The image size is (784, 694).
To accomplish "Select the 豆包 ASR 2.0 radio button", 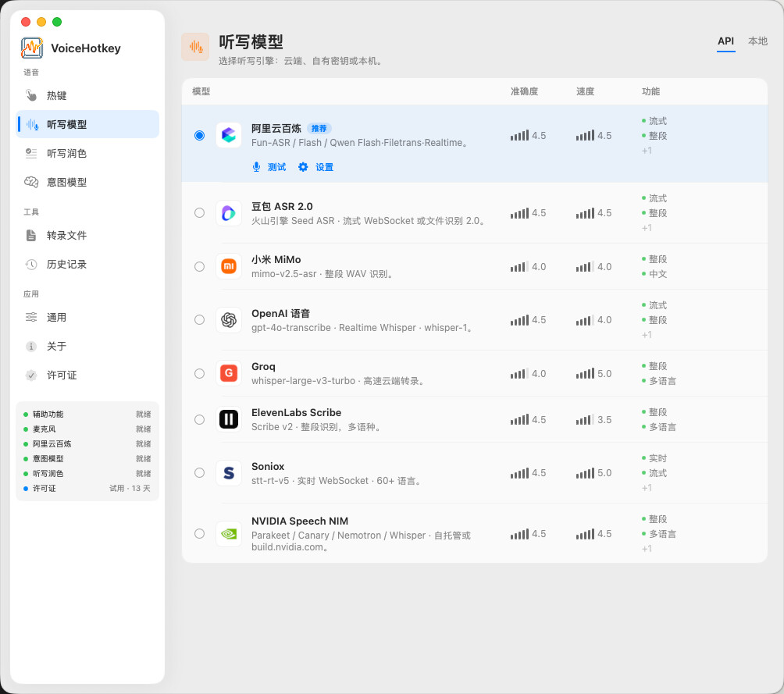I will pyautogui.click(x=199, y=213).
